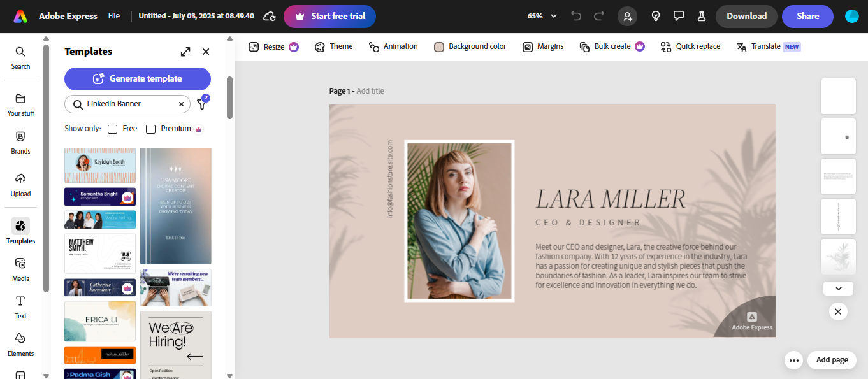The height and width of the screenshot is (379, 868).
Task: Click the Generate template button
Action: (x=138, y=79)
